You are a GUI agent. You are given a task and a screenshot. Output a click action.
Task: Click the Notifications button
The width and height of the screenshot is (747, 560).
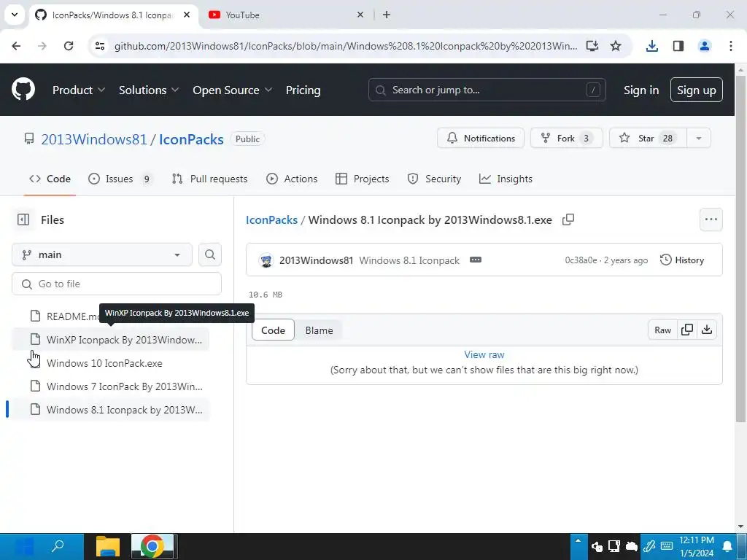click(481, 138)
